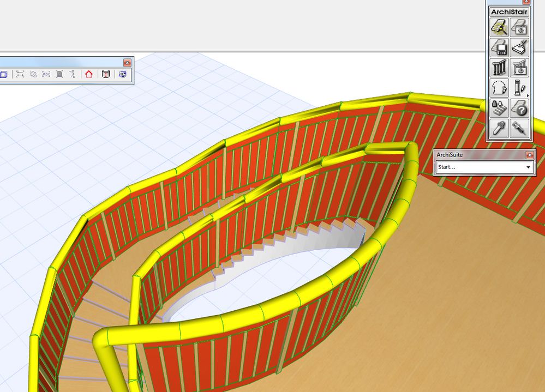Select the column/cylinder icon on the toolbar
The height and width of the screenshot is (392, 545).
tap(106, 74)
